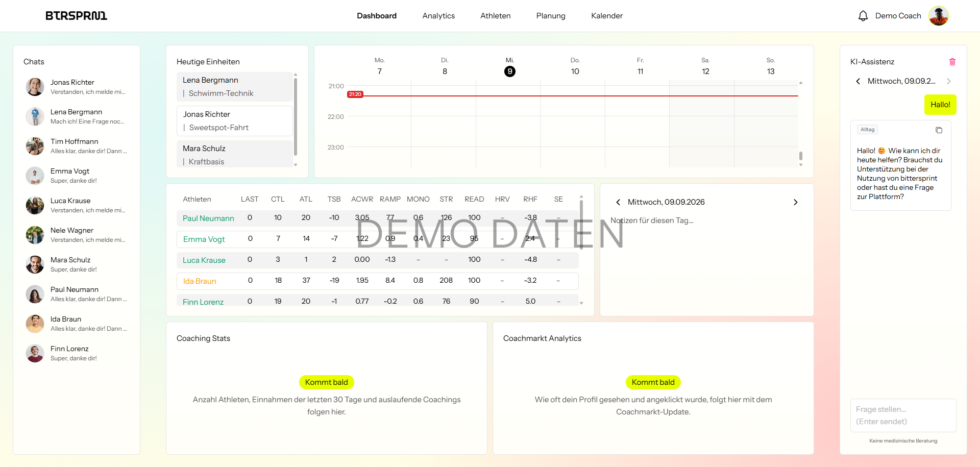Go to previous day in KI-Assistenz

point(858,81)
